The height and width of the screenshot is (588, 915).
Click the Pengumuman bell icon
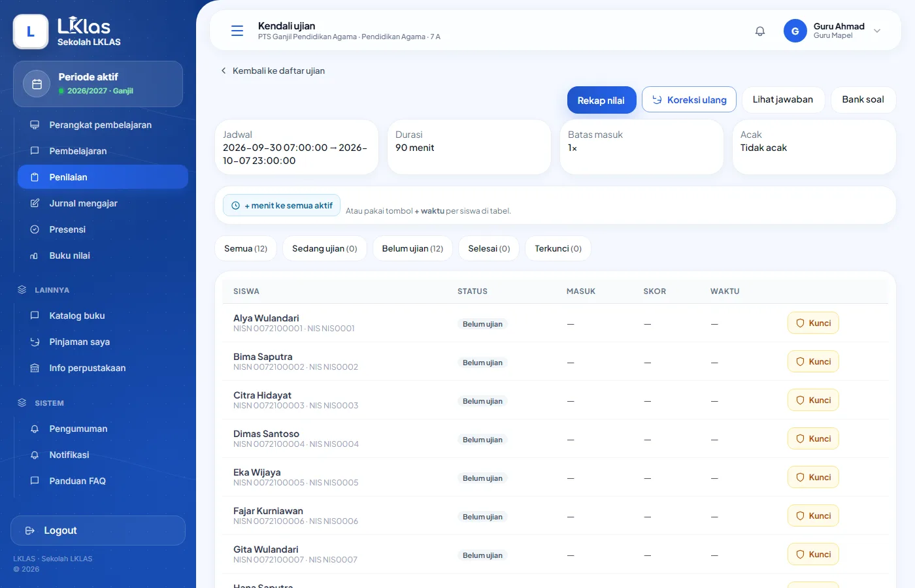35,429
